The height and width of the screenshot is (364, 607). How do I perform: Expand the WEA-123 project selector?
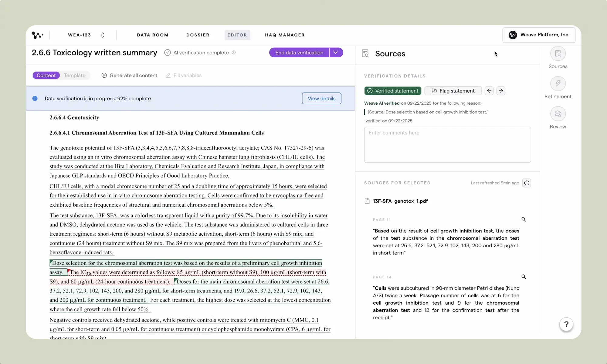click(x=103, y=35)
